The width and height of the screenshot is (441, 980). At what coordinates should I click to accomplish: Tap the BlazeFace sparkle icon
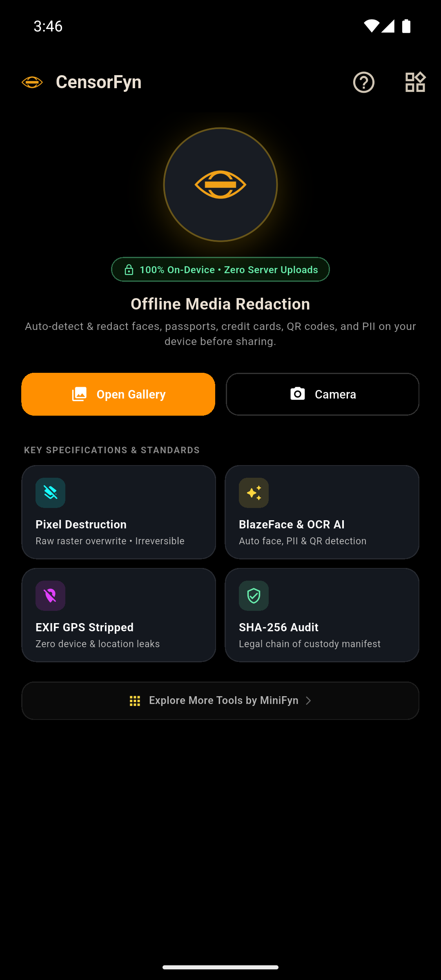coord(254,493)
